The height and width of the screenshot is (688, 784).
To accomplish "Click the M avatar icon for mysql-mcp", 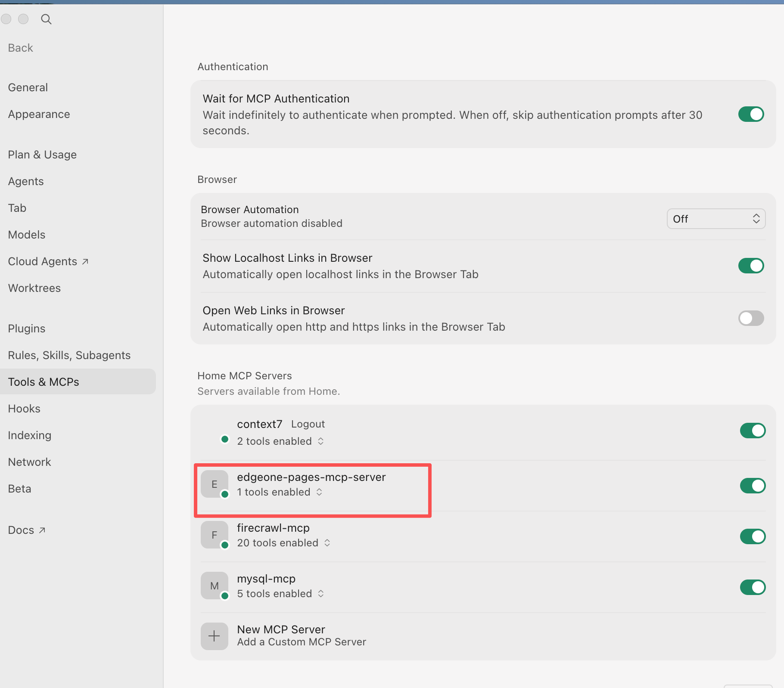I will click(x=214, y=586).
